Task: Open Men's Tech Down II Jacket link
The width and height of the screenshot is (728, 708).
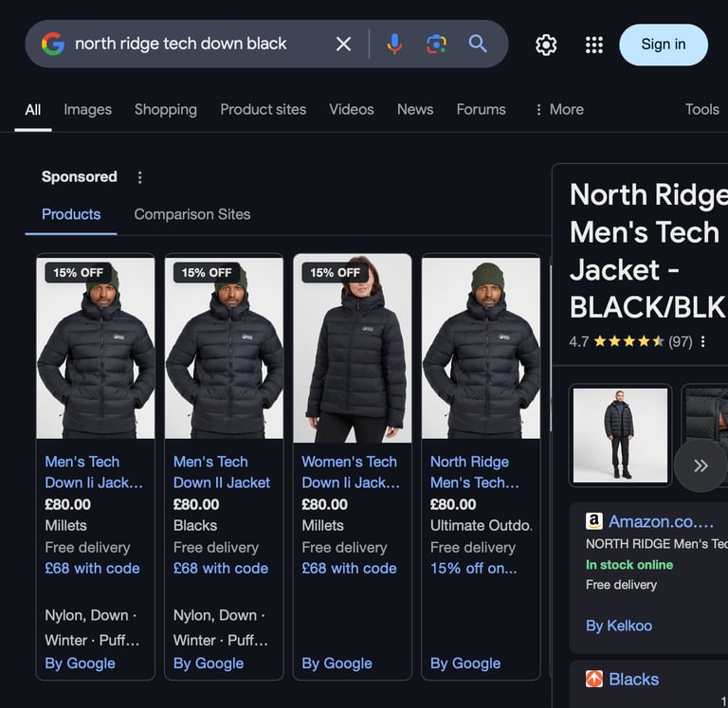Action: (x=222, y=472)
